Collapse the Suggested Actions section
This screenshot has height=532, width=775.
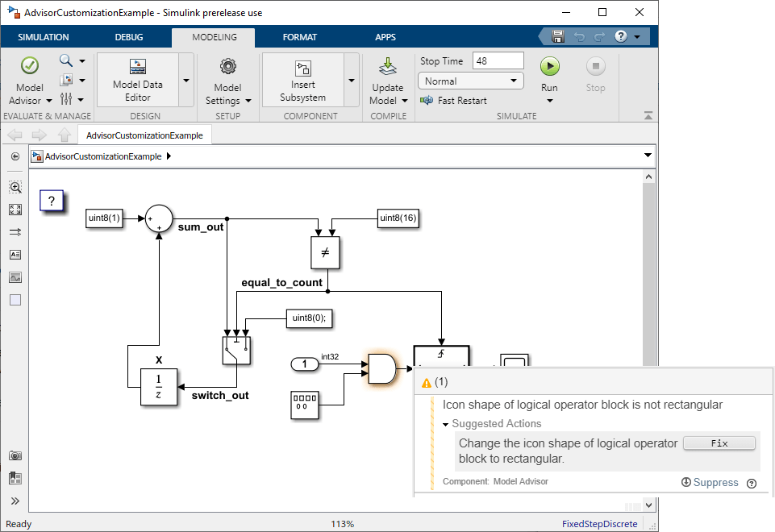[445, 424]
